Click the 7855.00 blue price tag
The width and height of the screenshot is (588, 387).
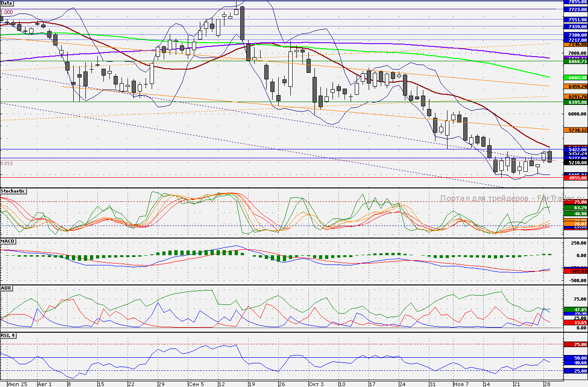575,2
